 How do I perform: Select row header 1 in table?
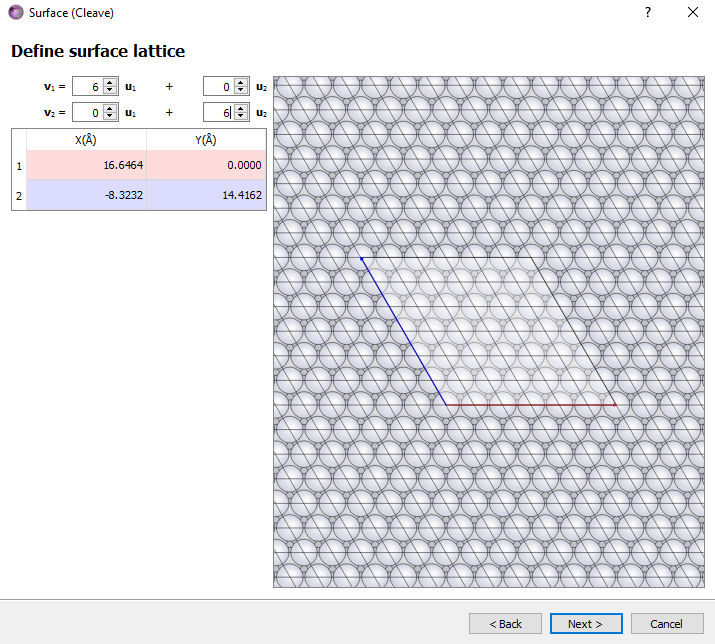click(x=19, y=165)
